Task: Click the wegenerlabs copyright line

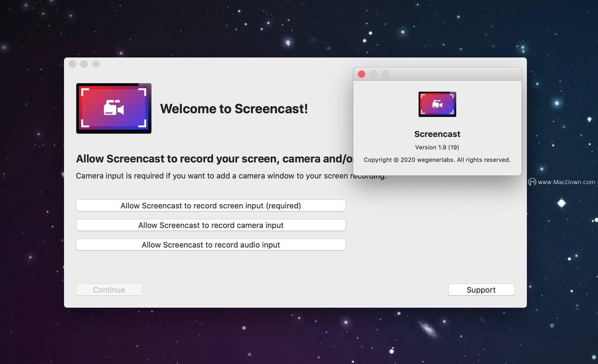Action: tap(437, 160)
